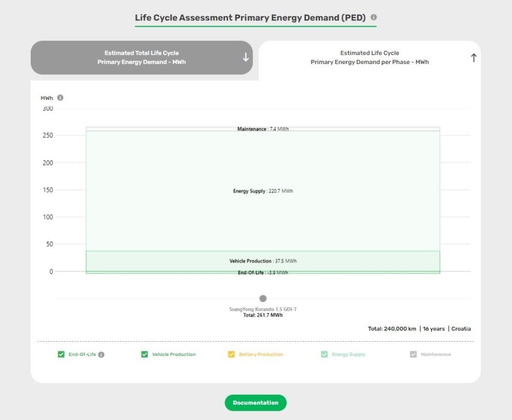Screen dimensions: 512x420
Task: Switch to Estimated Total Life Cycle tab
Action: (142, 57)
